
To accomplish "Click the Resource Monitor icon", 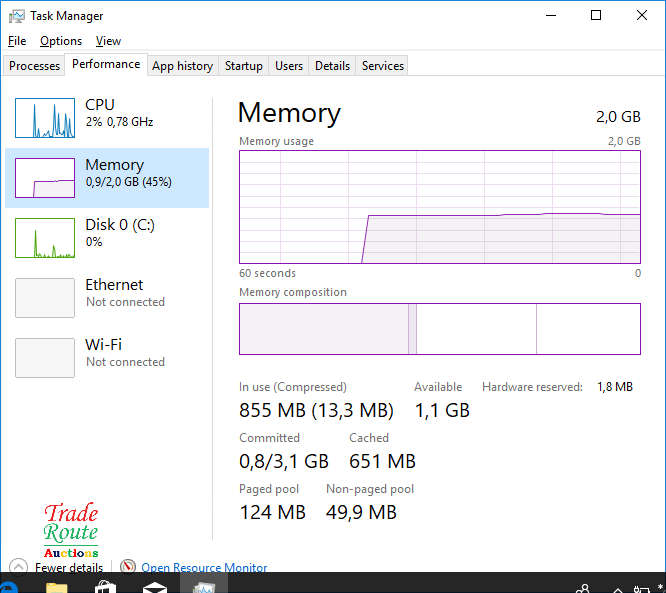I will click(x=127, y=567).
